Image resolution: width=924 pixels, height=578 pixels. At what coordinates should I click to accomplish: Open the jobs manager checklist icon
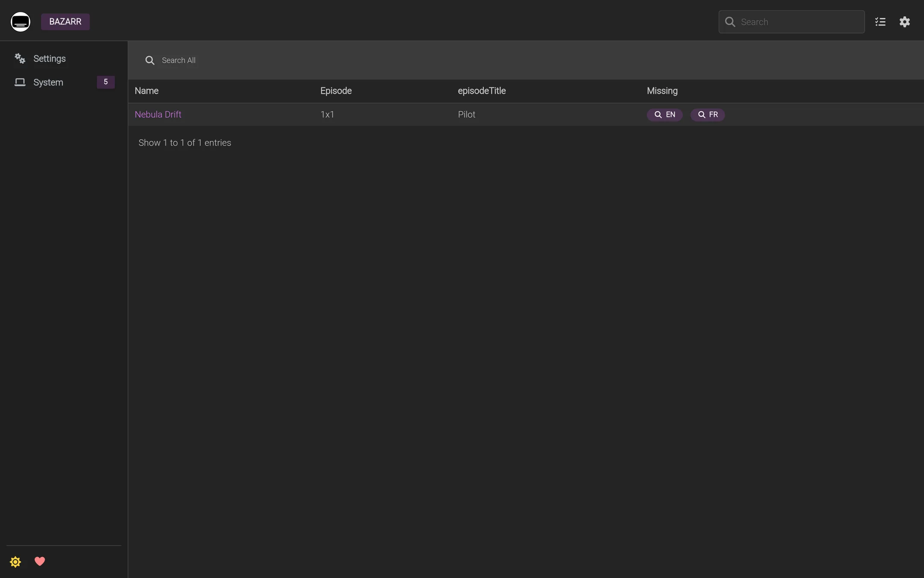coord(880,22)
